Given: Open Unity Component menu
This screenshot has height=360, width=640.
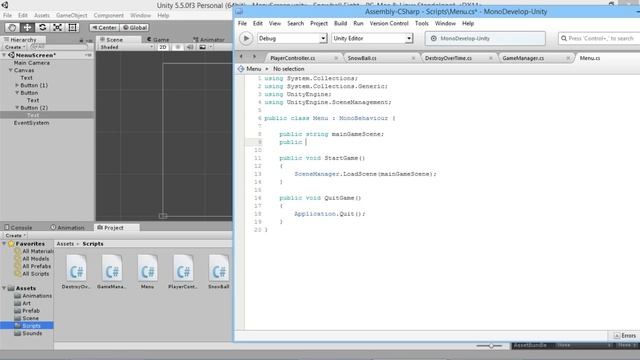Looking at the screenshot, I should tap(109, 16).
